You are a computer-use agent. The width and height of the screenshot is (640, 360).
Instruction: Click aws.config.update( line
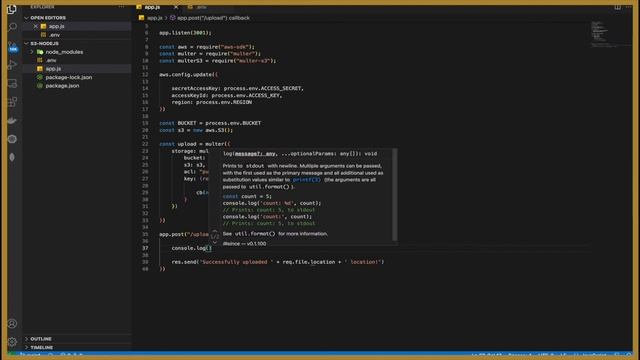(188, 75)
